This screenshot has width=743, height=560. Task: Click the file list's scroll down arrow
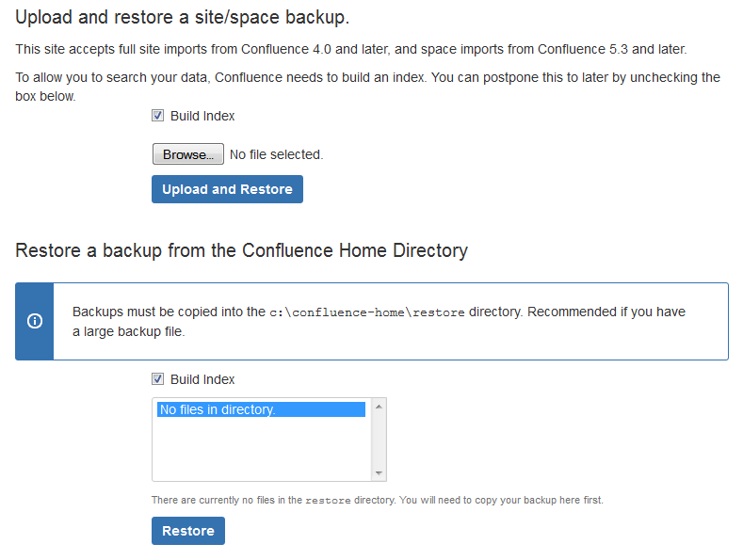pos(379,472)
